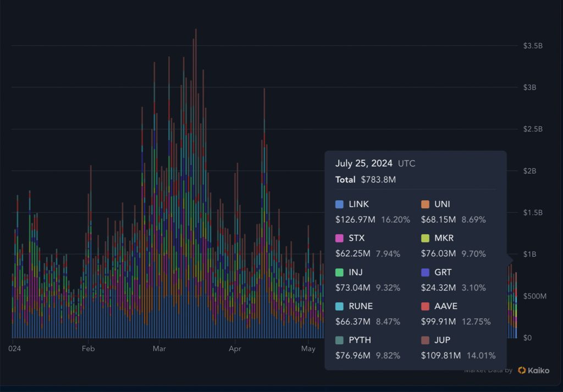Click the Kaiko logo icon
This screenshot has width=563, height=392.
(522, 370)
